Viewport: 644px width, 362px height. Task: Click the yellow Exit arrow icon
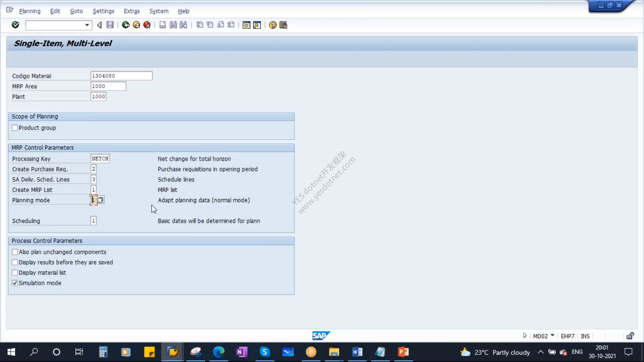point(137,25)
